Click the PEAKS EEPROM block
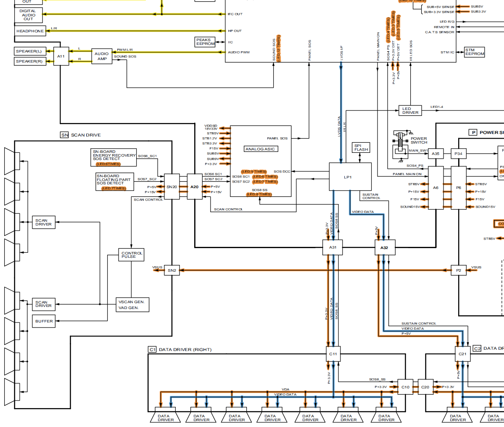Screen dimensions: 504x427 [205, 42]
